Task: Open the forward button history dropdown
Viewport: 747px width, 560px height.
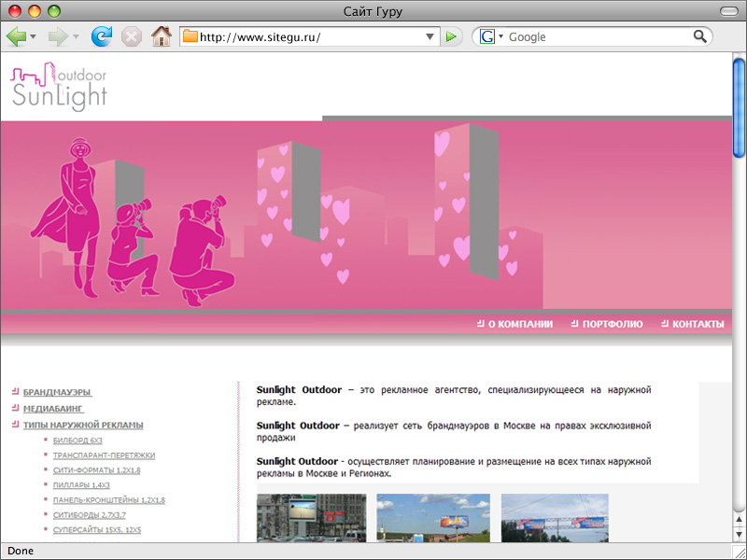Action: coord(76,36)
